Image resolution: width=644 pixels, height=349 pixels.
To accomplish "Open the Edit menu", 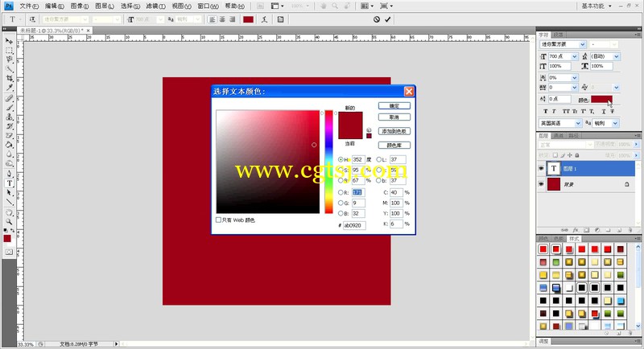I will 54,6.
